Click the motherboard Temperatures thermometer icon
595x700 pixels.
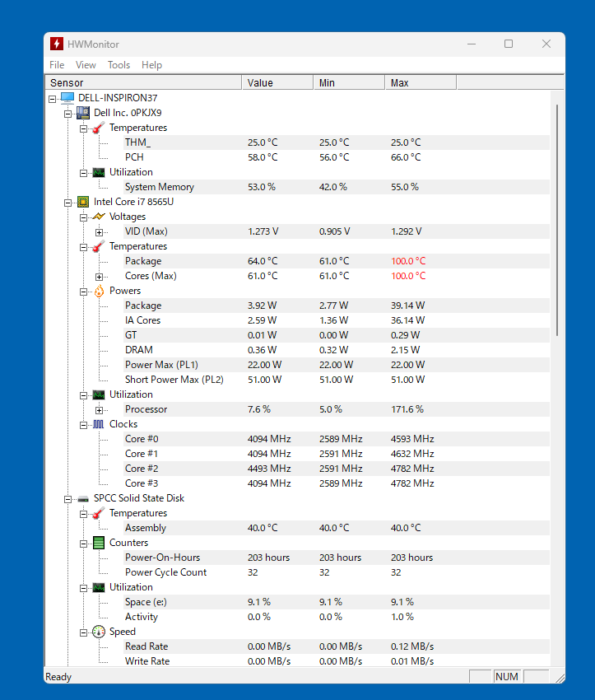pos(99,128)
